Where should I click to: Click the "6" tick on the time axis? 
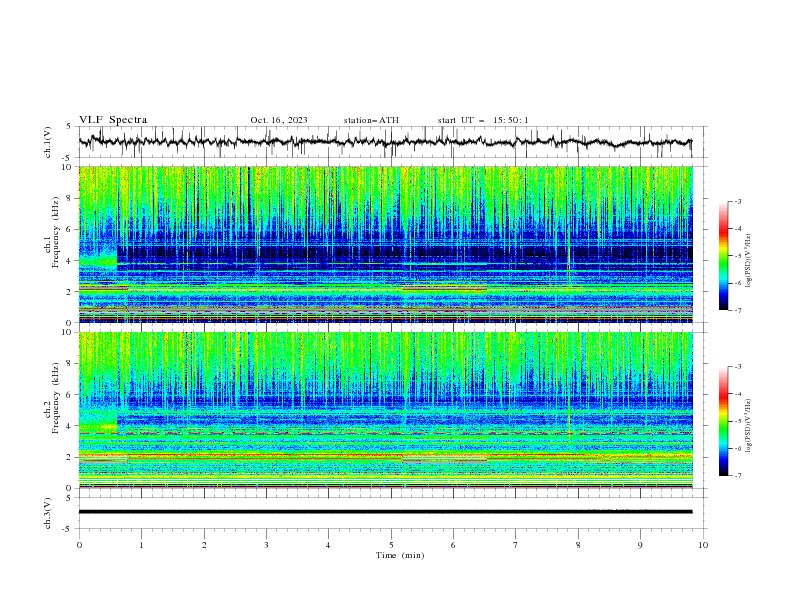pos(453,545)
